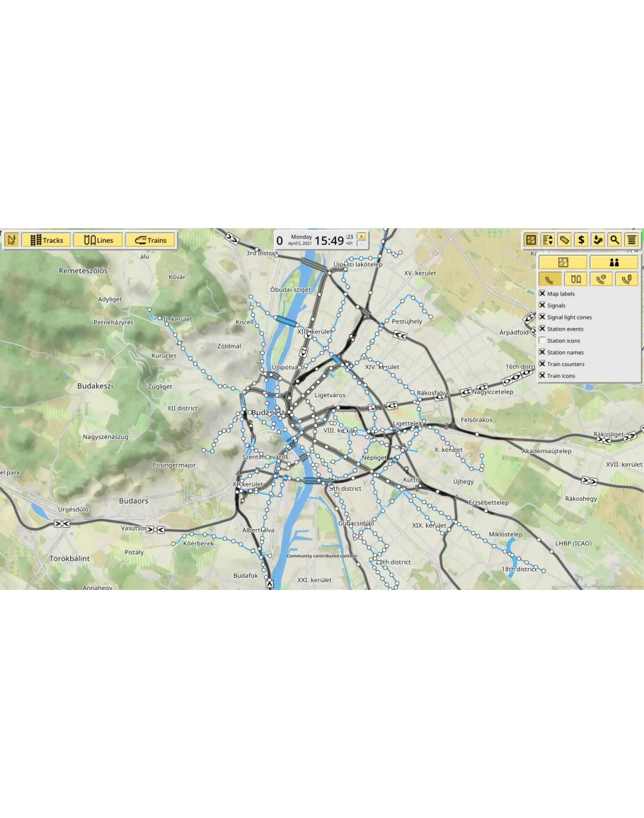
Task: Open the Tracks menu
Action: point(46,240)
